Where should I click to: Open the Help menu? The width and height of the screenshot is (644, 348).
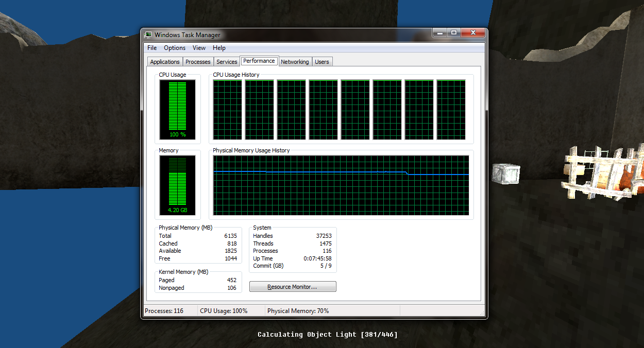tap(219, 48)
